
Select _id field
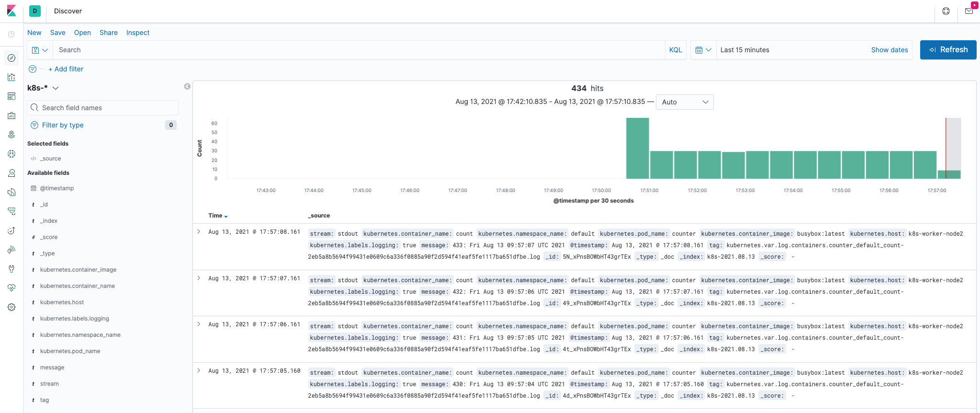44,205
